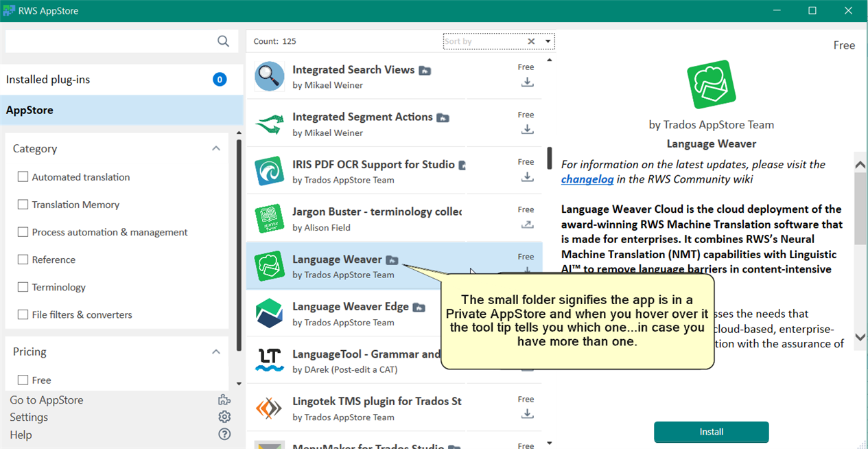Check Translation Memory category
Screen dimensions: 868x449
click(x=23, y=204)
